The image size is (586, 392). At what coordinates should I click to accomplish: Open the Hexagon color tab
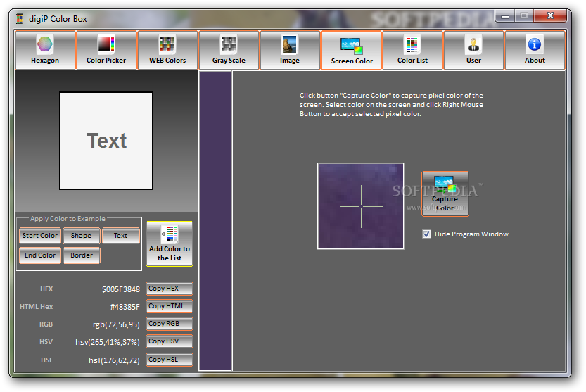click(x=45, y=51)
